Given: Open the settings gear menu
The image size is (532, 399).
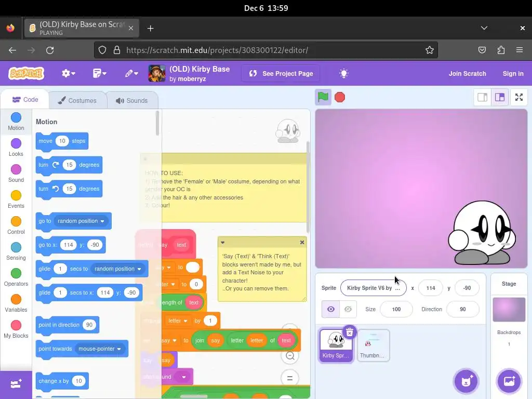Looking at the screenshot, I should [x=68, y=73].
